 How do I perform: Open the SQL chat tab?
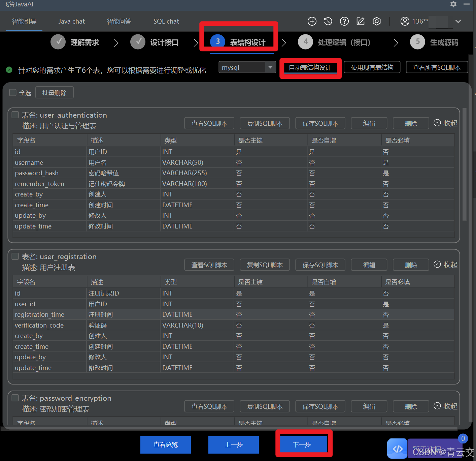[166, 22]
